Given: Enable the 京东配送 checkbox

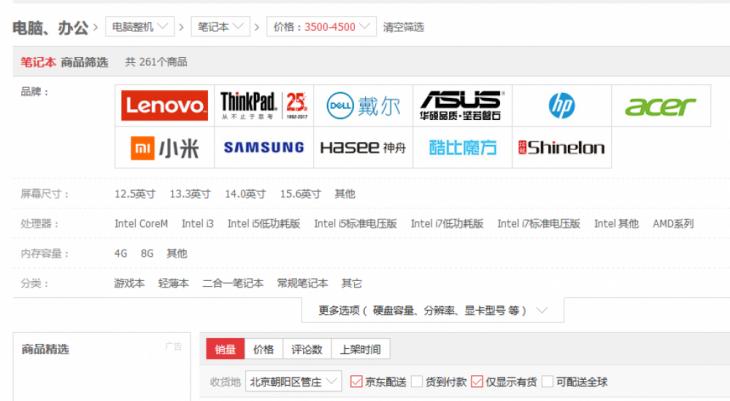Looking at the screenshot, I should (x=356, y=381).
